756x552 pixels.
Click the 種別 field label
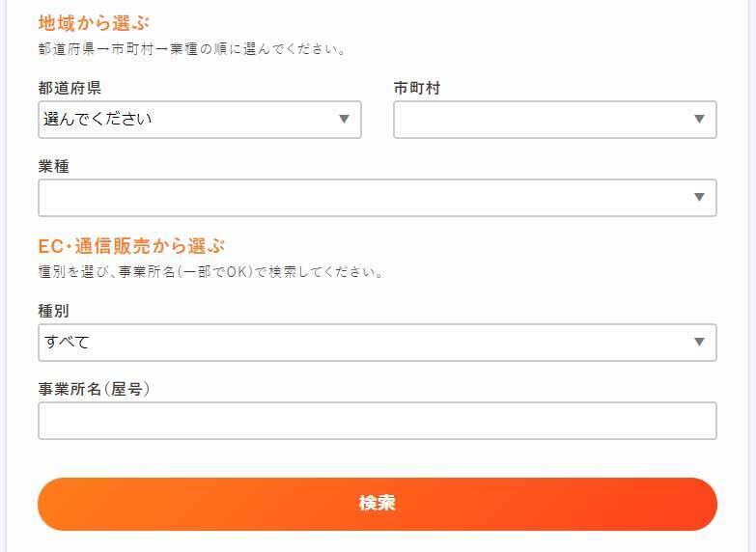point(54,312)
